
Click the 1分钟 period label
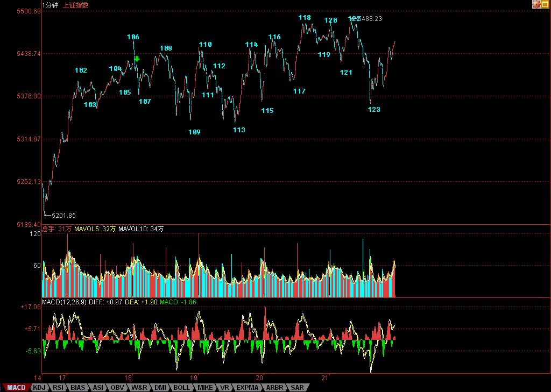click(x=51, y=5)
